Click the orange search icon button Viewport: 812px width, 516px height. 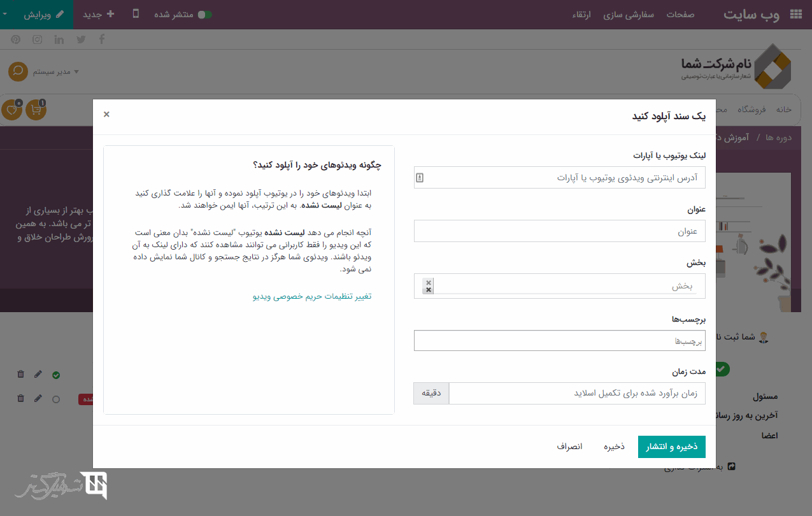pyautogui.click(x=18, y=71)
